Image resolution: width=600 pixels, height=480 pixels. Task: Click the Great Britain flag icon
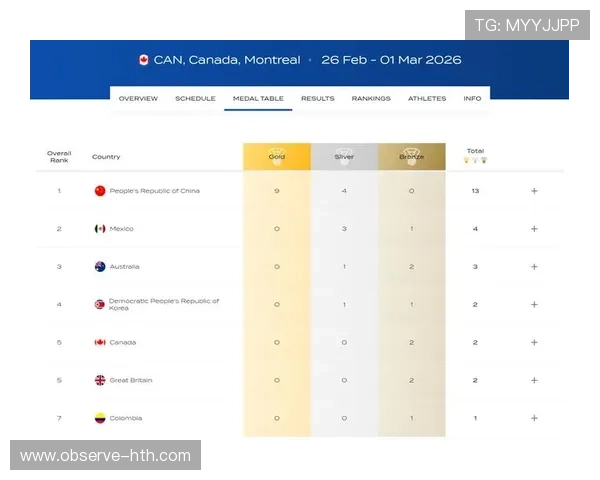[x=100, y=381]
